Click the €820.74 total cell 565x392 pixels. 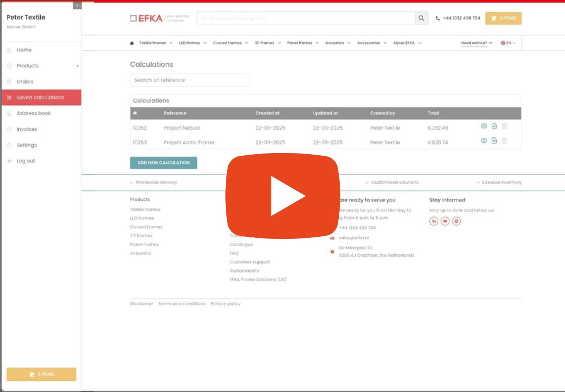point(438,143)
